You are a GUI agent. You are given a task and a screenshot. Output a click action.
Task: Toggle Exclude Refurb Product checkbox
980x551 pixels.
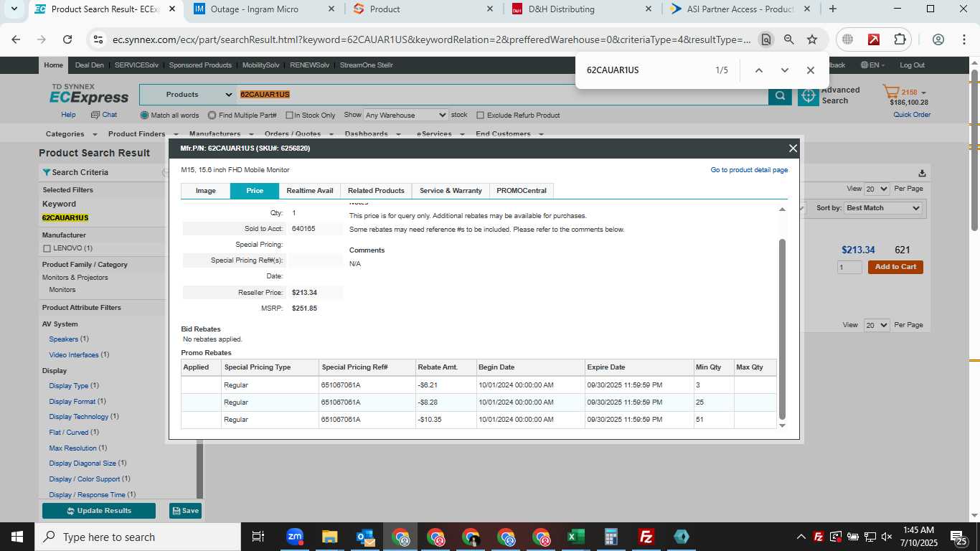pyautogui.click(x=481, y=116)
